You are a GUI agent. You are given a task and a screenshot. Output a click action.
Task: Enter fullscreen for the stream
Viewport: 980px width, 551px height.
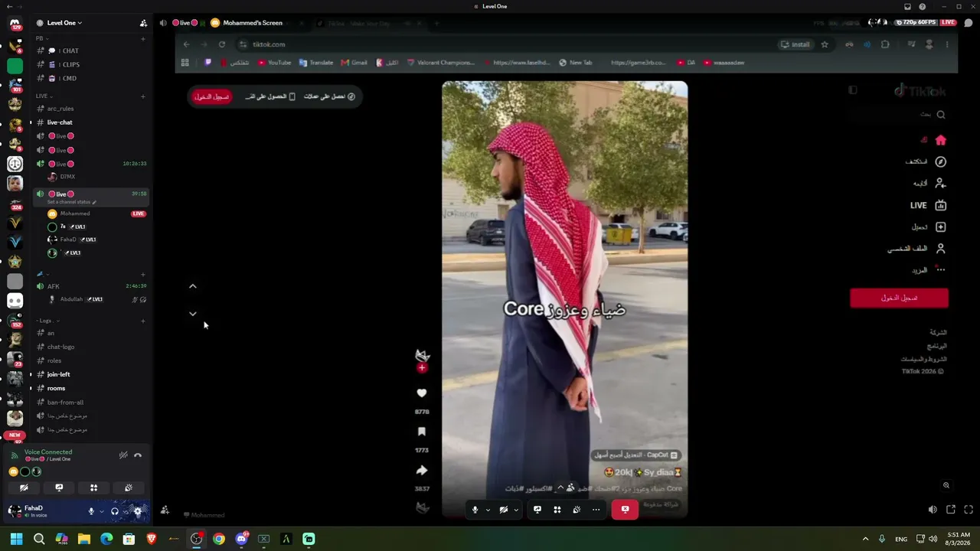pos(969,510)
